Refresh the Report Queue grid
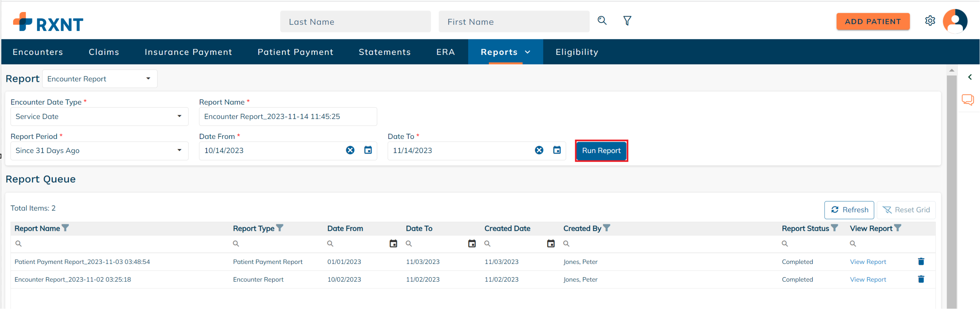980x309 pixels. coord(849,210)
